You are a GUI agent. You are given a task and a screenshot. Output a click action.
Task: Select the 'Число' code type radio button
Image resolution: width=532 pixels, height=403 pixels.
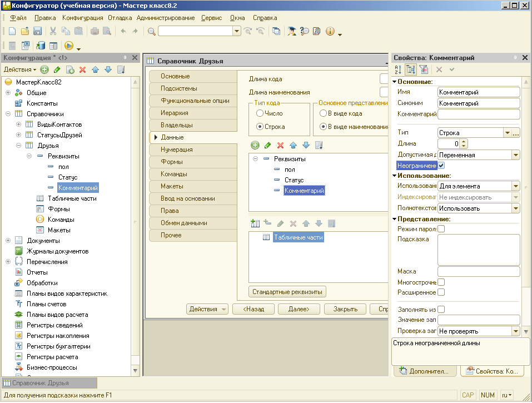pos(260,113)
